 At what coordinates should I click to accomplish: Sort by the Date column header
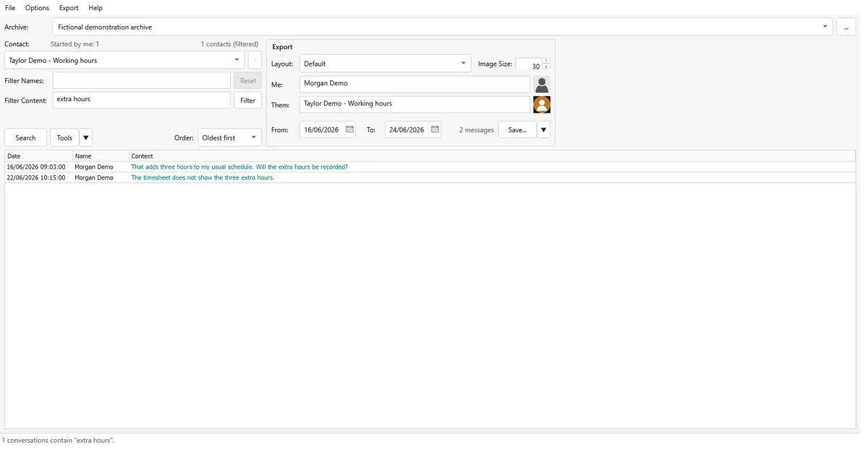[39, 156]
